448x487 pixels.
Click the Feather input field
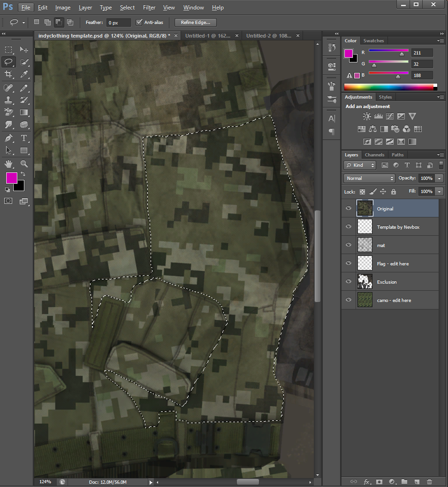(x=118, y=23)
